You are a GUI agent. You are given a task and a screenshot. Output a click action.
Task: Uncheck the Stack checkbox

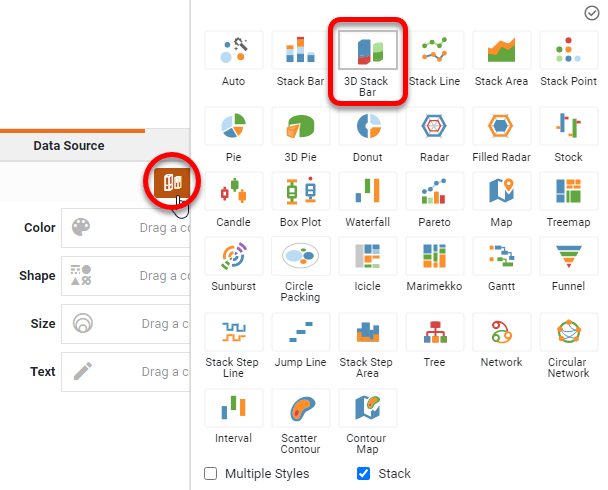click(364, 474)
